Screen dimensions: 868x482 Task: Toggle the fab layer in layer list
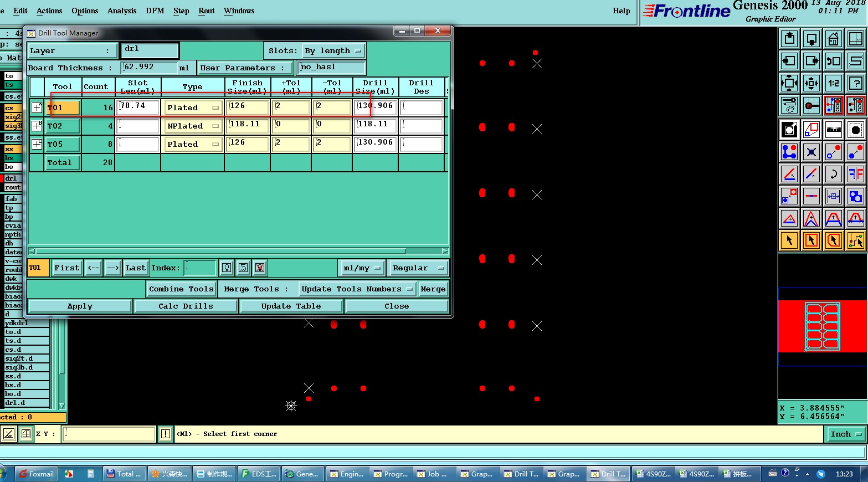[x=12, y=199]
